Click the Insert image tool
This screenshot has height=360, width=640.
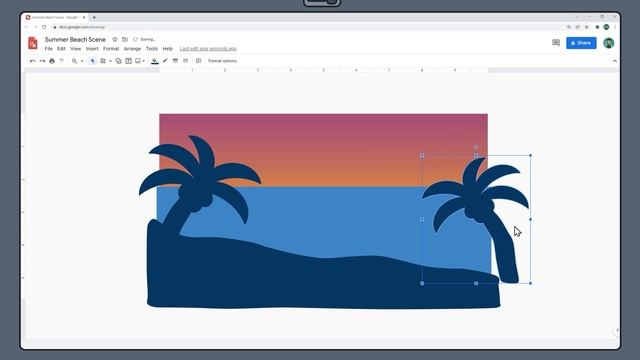click(138, 61)
